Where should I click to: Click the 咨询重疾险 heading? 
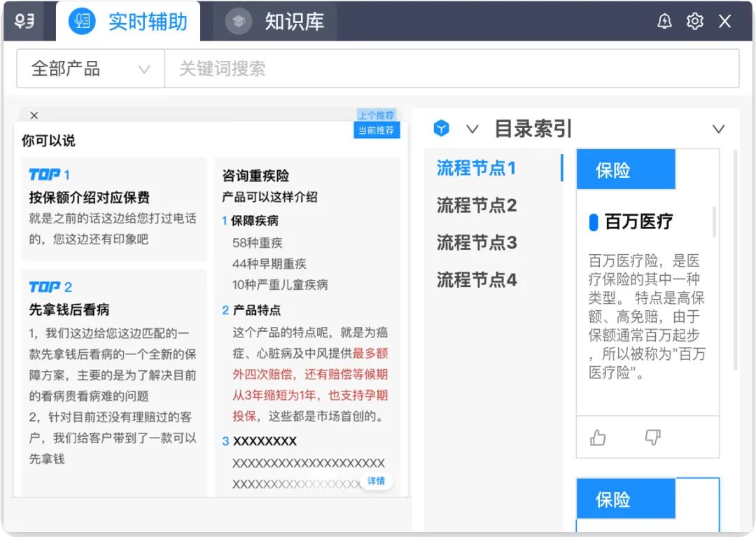[255, 176]
